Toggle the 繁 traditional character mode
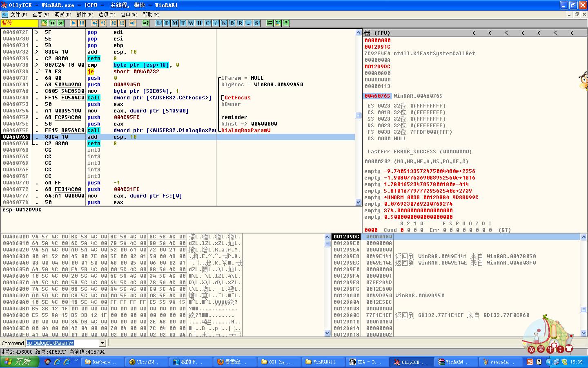The width and height of the screenshot is (588, 368). click(x=541, y=350)
